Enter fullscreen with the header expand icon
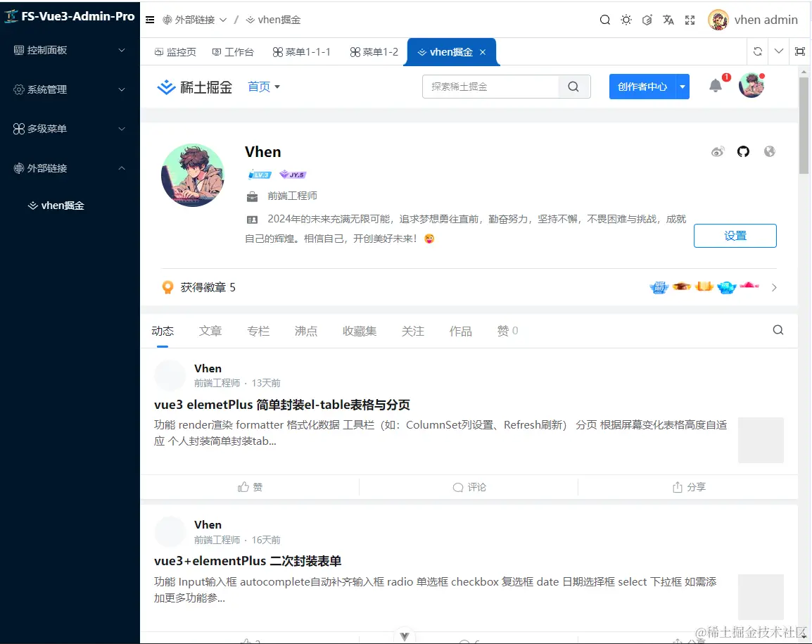This screenshot has height=644, width=812. click(x=690, y=20)
